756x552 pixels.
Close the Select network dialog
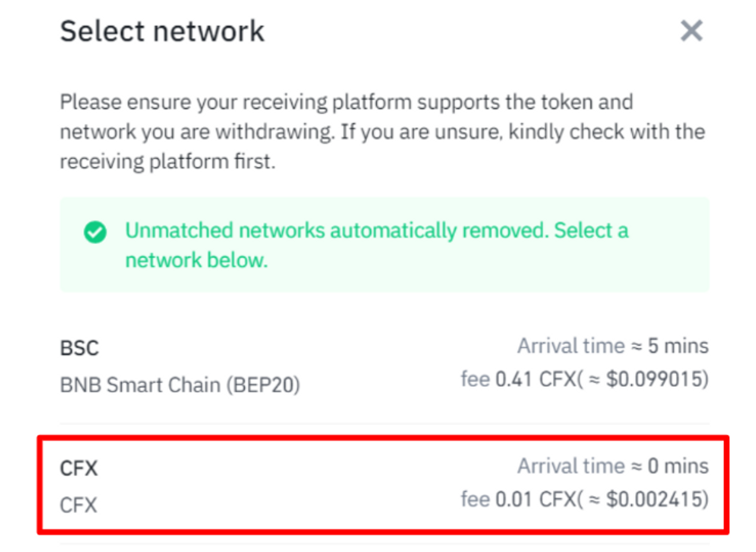pyautogui.click(x=691, y=31)
